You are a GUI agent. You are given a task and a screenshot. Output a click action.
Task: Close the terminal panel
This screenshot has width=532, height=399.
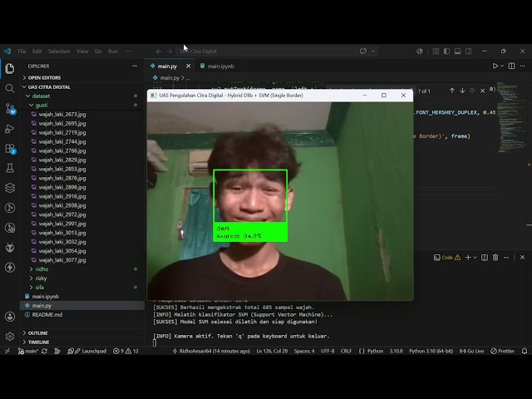tap(523, 258)
